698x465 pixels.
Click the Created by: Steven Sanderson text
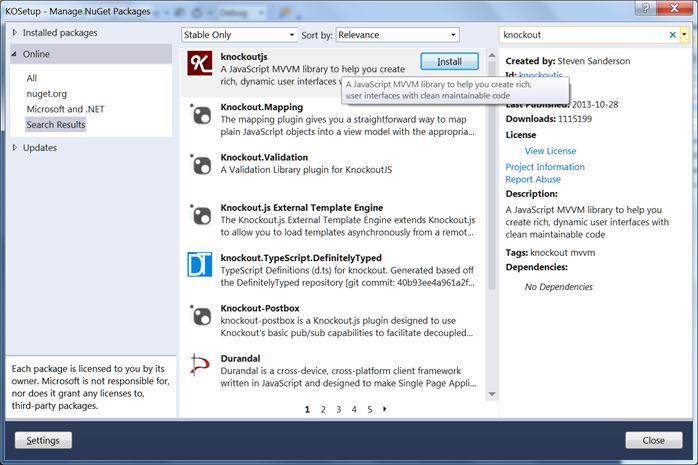(x=568, y=61)
